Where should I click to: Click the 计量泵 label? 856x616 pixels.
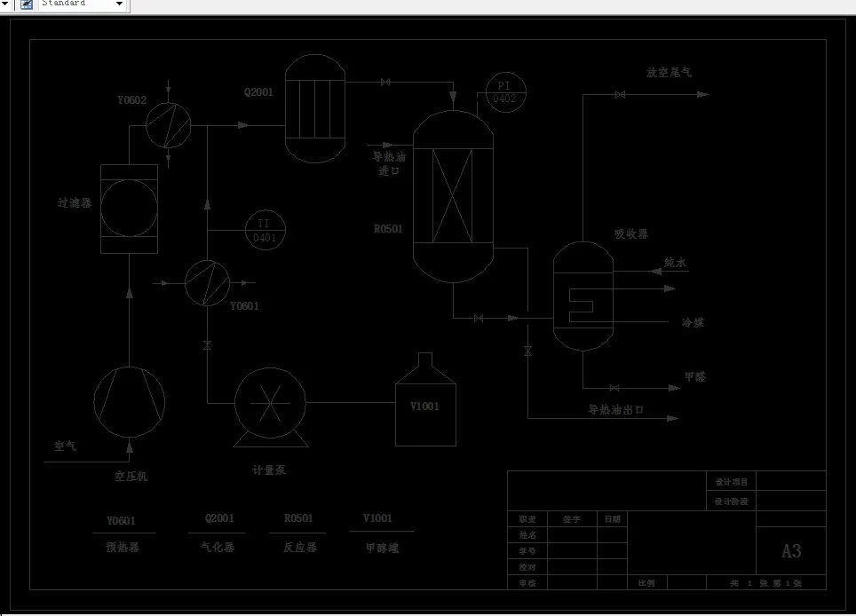click(269, 470)
